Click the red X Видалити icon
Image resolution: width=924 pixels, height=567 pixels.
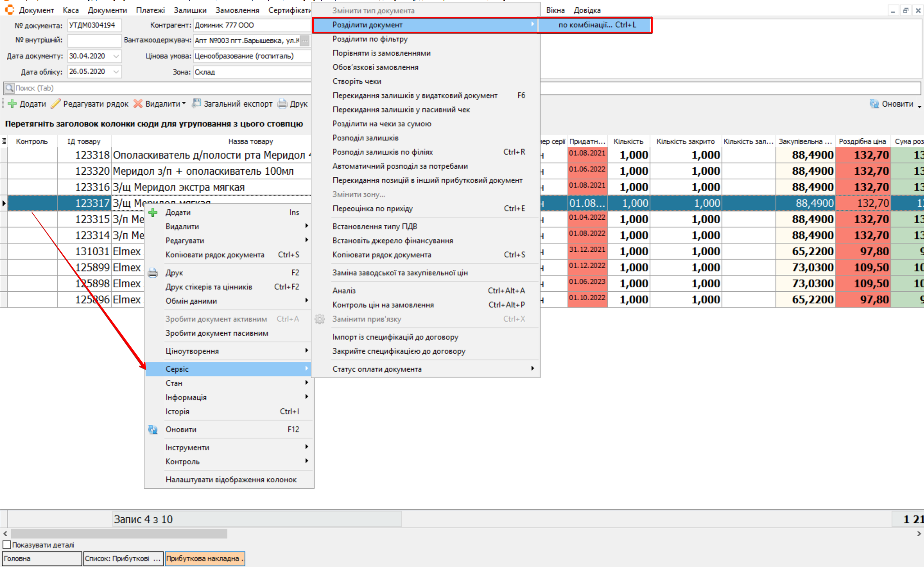pyautogui.click(x=138, y=104)
